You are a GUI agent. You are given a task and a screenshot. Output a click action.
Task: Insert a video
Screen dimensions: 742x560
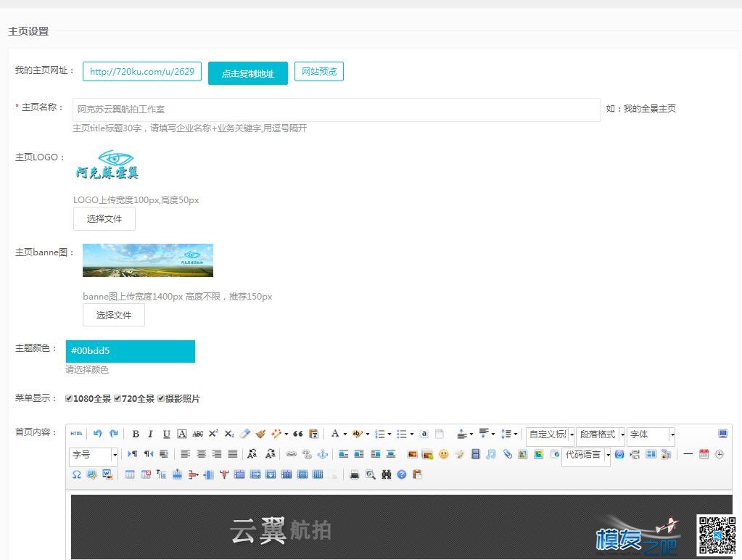pyautogui.click(x=476, y=454)
